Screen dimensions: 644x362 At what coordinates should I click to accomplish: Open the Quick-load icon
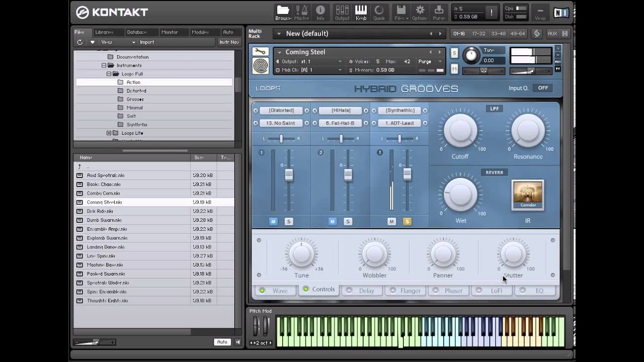pos(379,12)
